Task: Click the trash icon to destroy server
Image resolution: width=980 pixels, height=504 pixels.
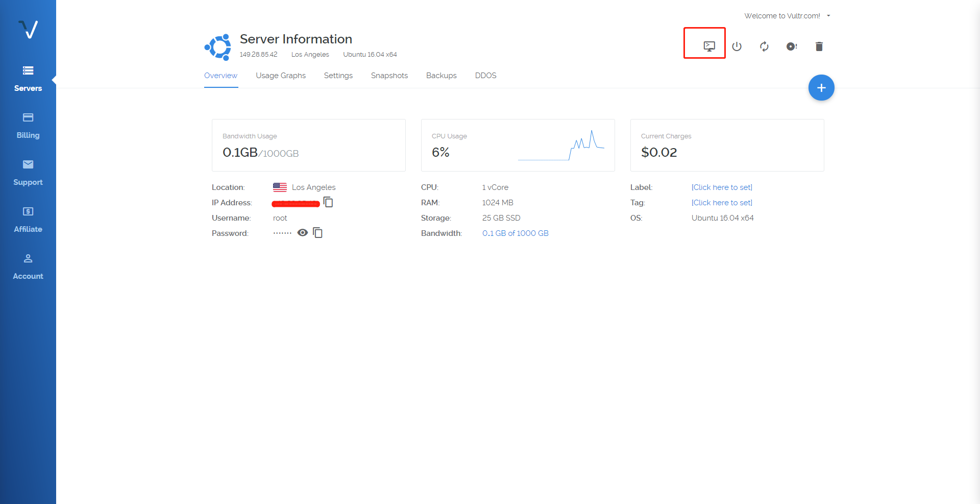Action: [819, 46]
